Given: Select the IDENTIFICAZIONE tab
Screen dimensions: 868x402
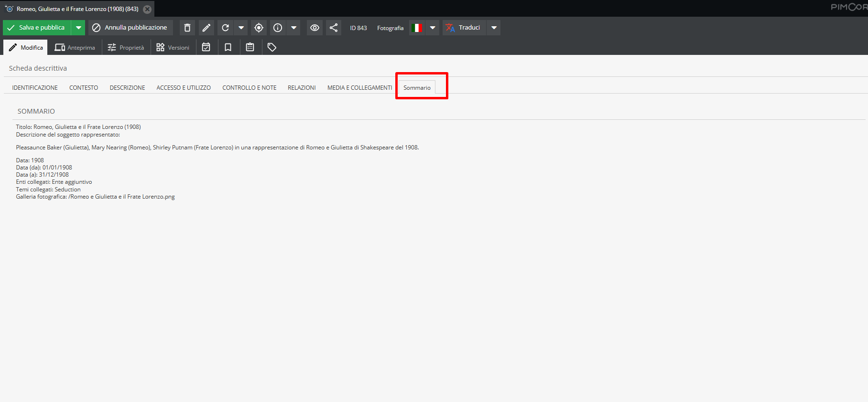Looking at the screenshot, I should pos(35,88).
